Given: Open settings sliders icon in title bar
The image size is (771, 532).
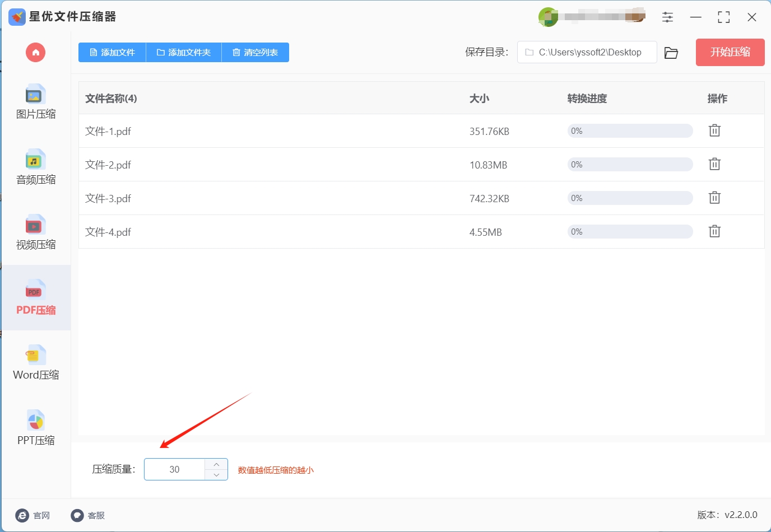Looking at the screenshot, I should [667, 17].
